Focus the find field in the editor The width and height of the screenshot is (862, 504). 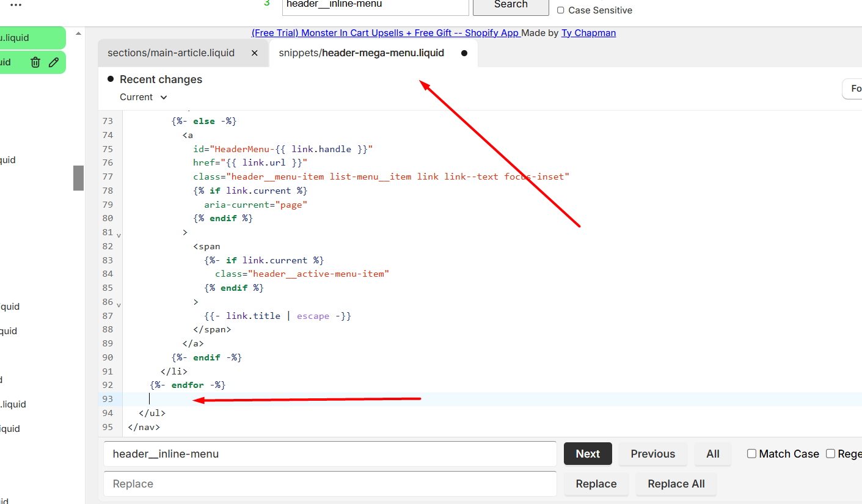click(330, 454)
